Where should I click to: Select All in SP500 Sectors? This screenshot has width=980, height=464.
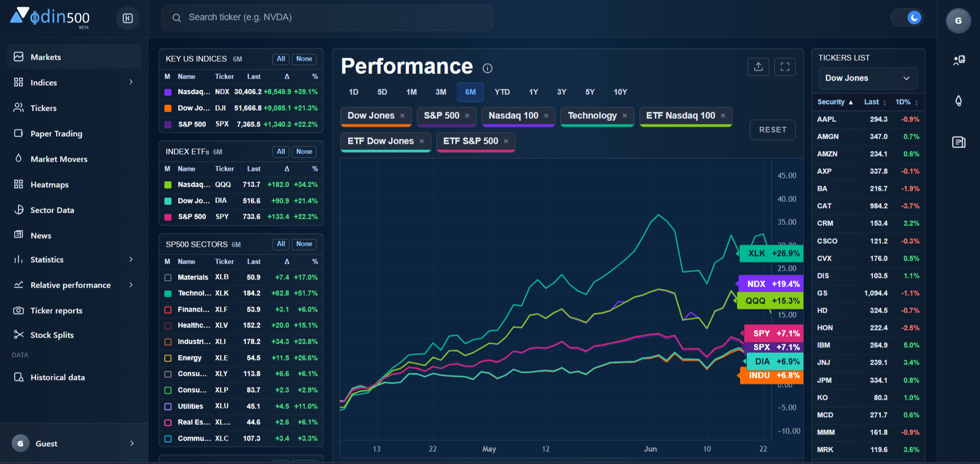281,244
